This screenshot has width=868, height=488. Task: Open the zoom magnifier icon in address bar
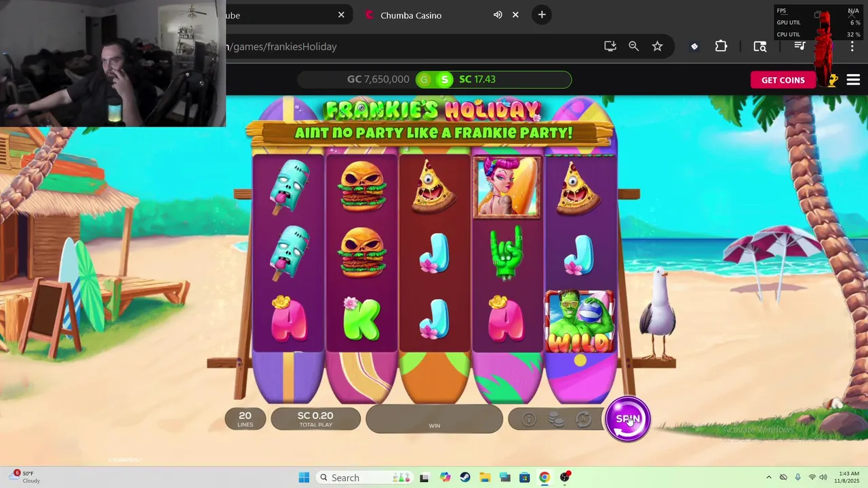633,46
